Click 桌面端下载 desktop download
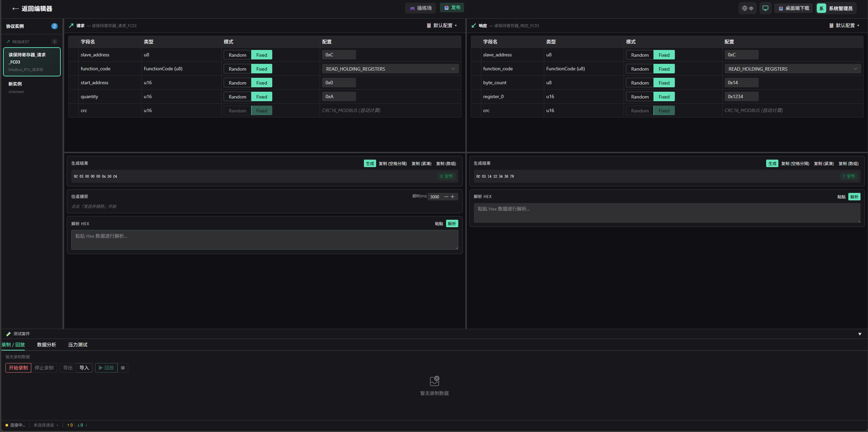 (x=794, y=8)
